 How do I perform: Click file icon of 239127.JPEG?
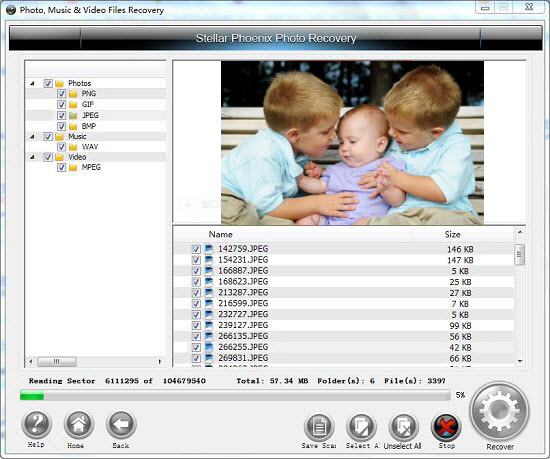click(209, 325)
